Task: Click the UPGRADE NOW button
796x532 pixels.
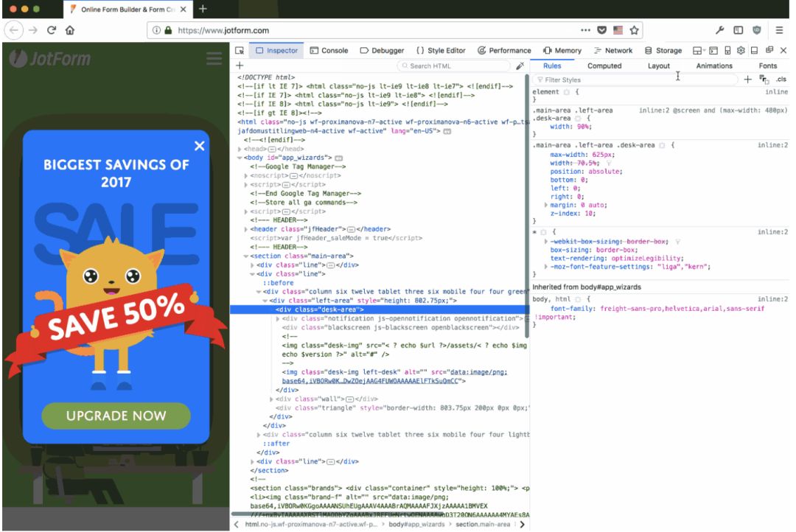Action: coord(116,416)
